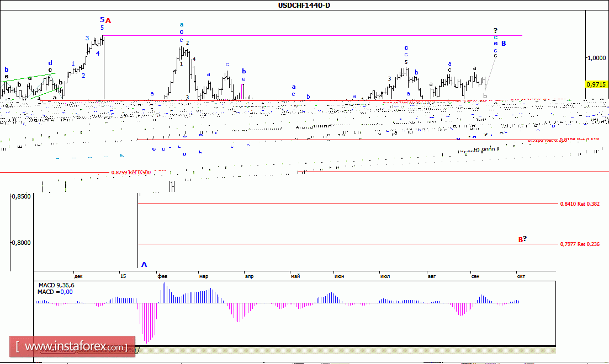Select the 0,8410 Ret 0,382 retracement label
Image resolution: width=609 pixels, height=364 pixels.
pos(580,204)
